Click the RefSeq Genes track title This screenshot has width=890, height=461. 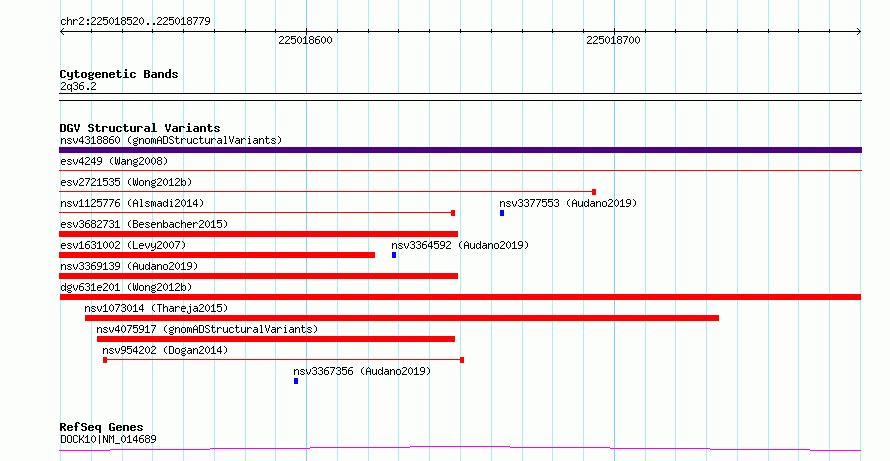point(102,427)
